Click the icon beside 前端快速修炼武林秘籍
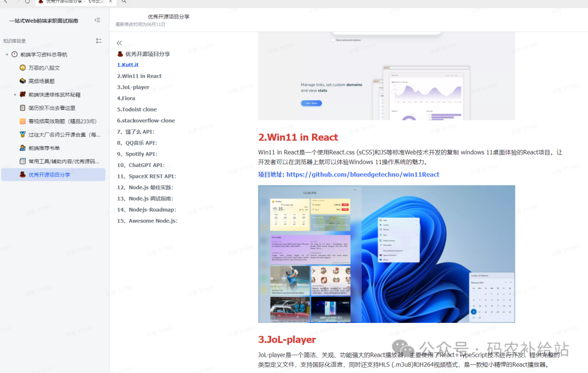The height and width of the screenshot is (373, 588). [22, 95]
